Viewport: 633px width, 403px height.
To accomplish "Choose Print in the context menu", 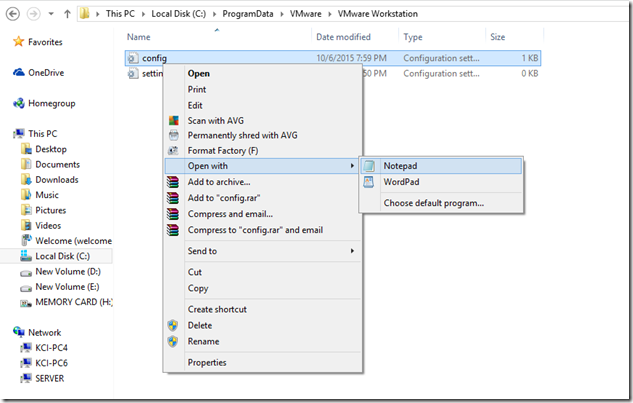I will tap(197, 90).
